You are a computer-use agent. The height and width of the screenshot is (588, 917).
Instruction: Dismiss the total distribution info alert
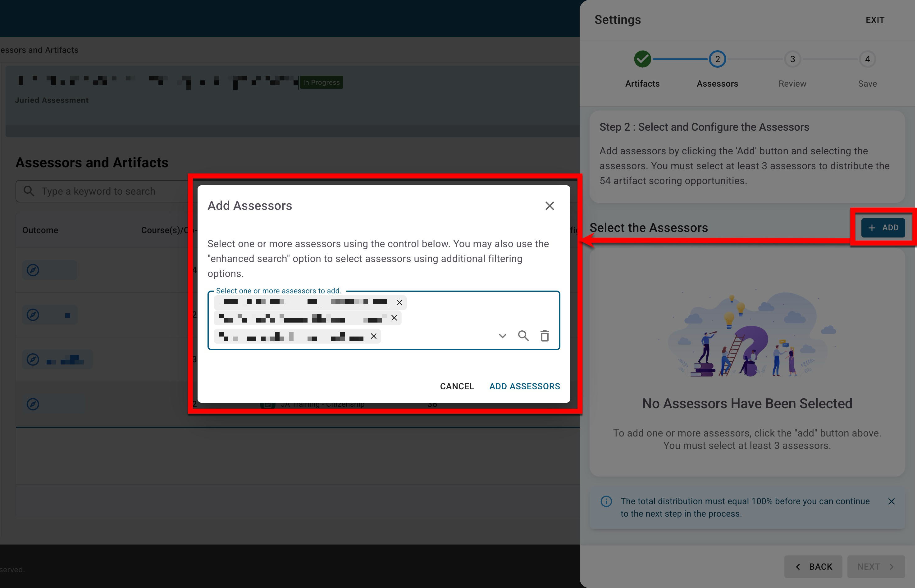(x=892, y=501)
